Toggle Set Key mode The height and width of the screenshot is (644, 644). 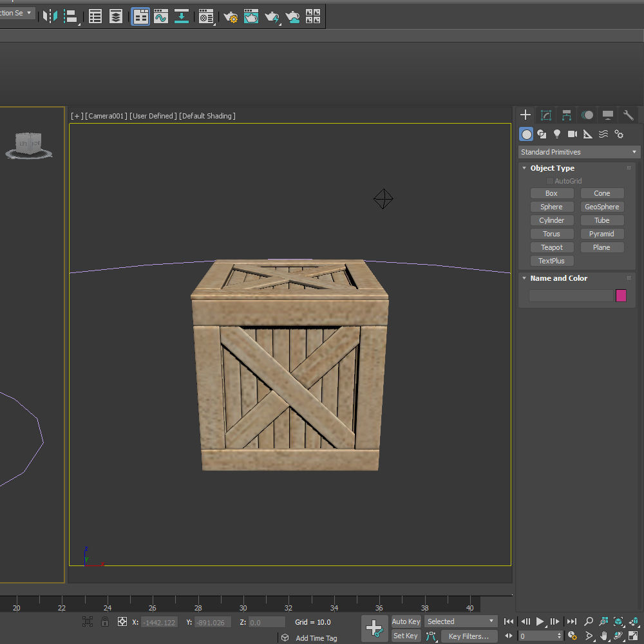coord(406,636)
